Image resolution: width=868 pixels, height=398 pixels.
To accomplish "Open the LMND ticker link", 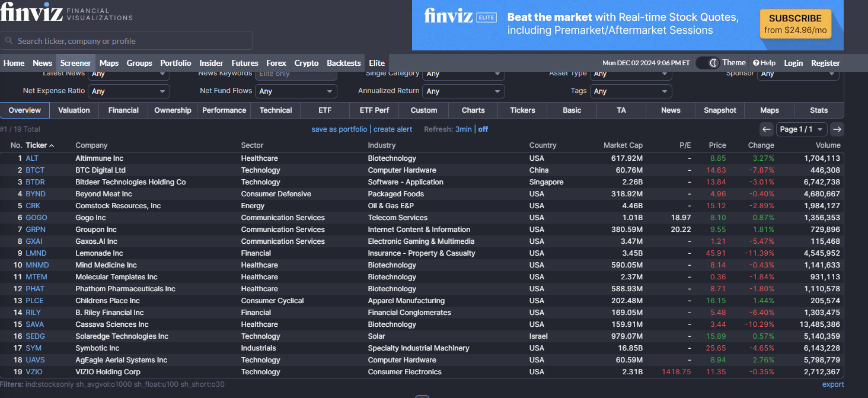I will (x=36, y=253).
